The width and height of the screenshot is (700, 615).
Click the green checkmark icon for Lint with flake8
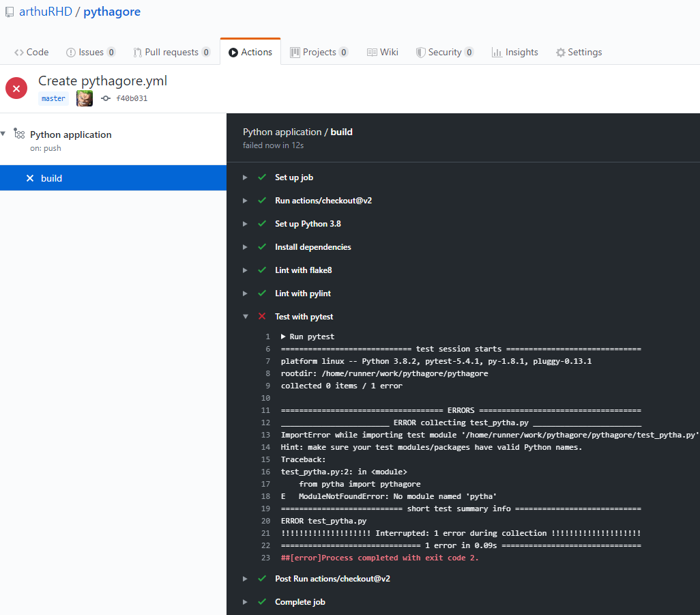tap(262, 270)
